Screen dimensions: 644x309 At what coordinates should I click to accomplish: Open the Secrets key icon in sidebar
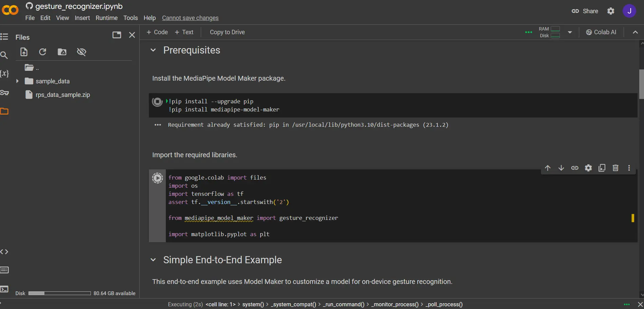[4, 92]
